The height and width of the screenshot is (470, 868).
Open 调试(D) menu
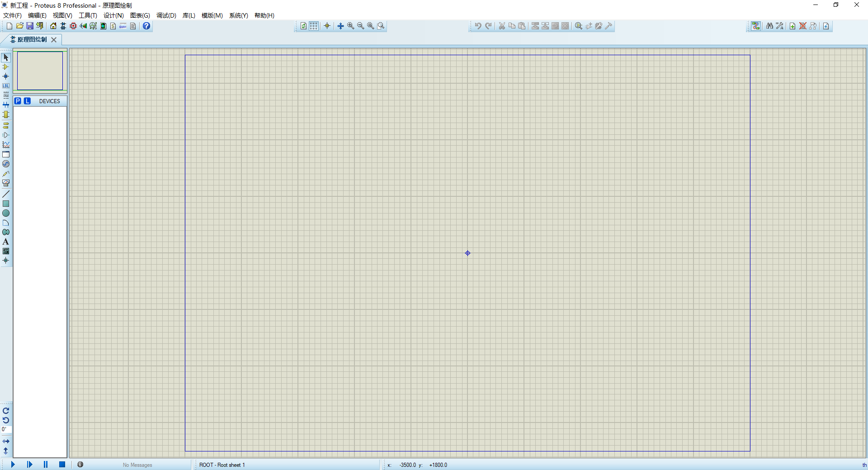point(166,15)
